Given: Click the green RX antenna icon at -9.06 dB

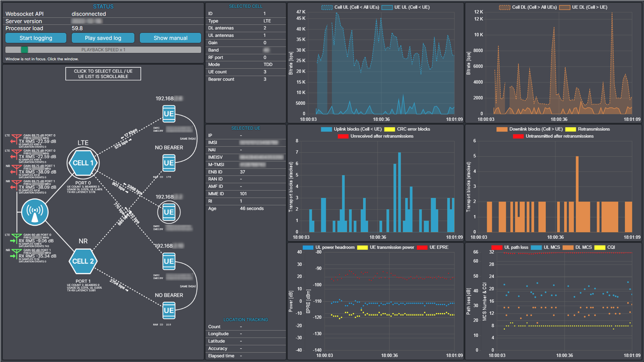Looking at the screenshot, I should click(x=16, y=238).
